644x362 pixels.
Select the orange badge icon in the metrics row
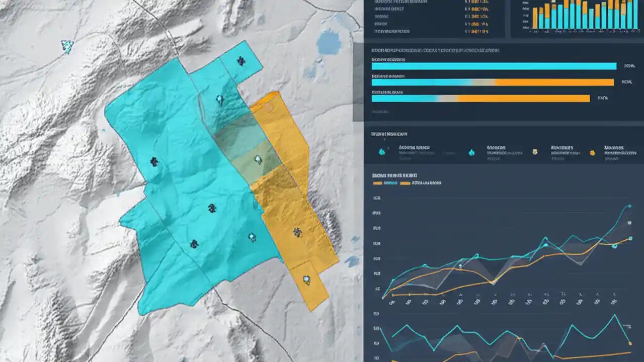(x=592, y=152)
